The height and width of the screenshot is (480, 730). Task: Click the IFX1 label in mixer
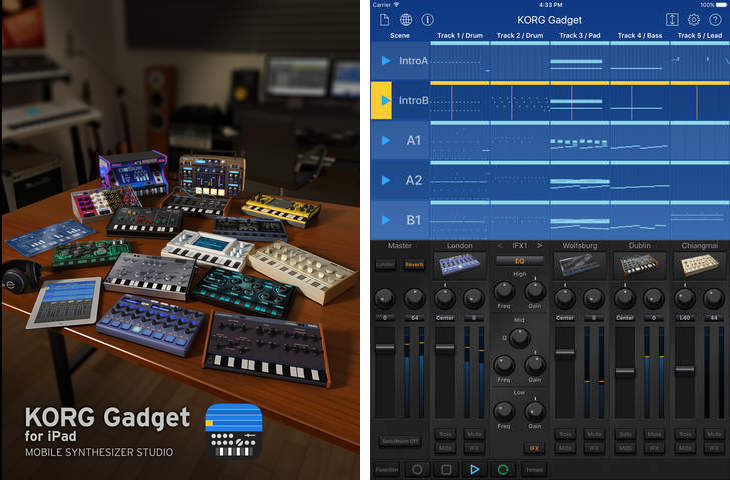(520, 245)
